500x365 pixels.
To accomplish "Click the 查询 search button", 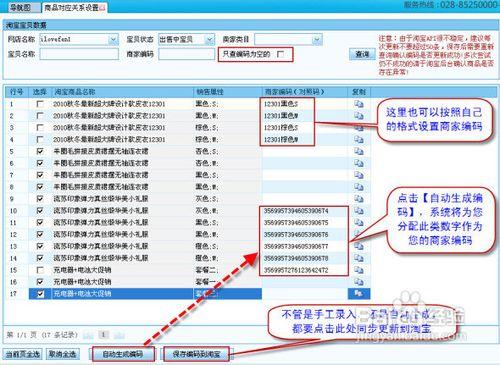I will coord(362,54).
